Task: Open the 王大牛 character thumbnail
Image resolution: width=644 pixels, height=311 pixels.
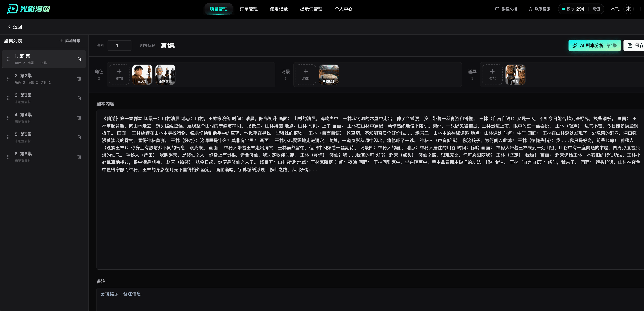Action: (x=142, y=74)
